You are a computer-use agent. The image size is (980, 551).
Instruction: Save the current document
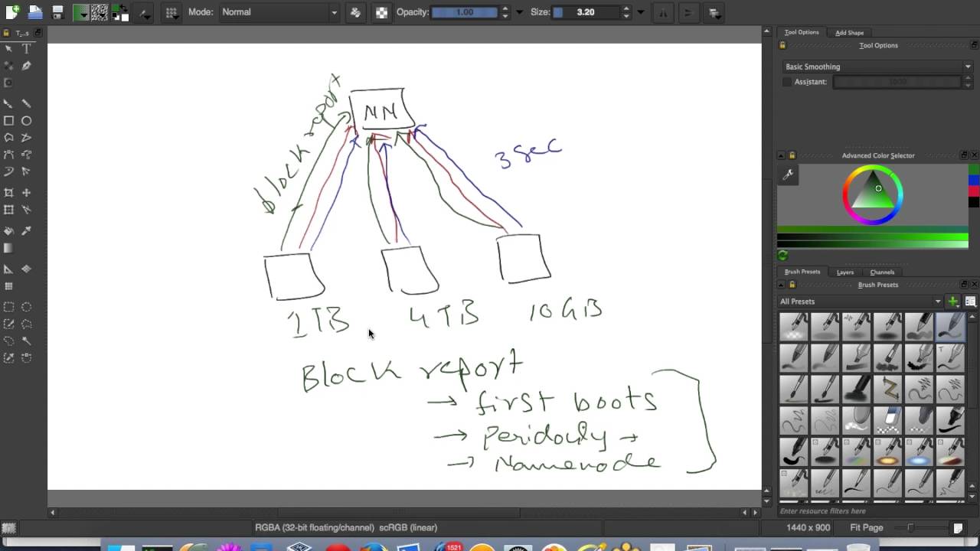[x=57, y=11]
